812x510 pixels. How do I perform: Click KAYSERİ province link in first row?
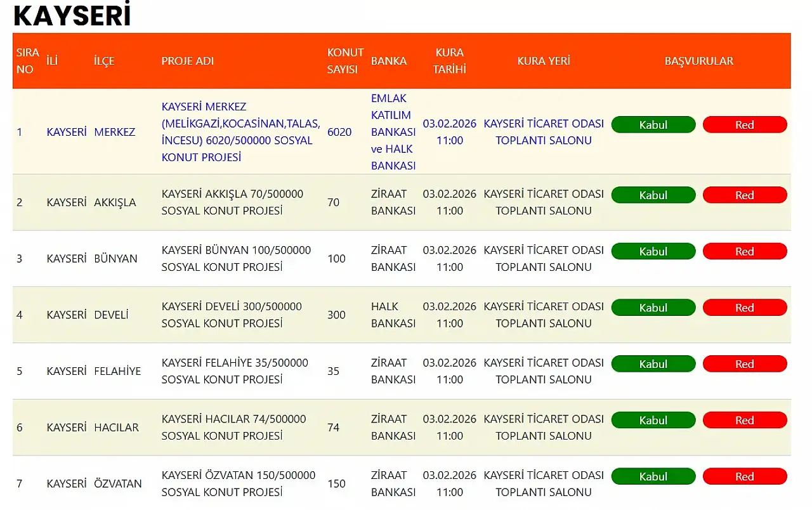[x=66, y=132]
